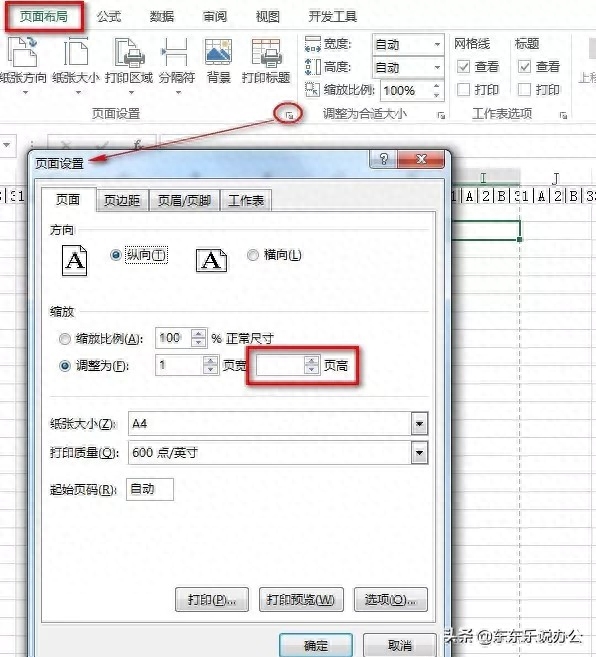Adjust 缩放比例 100 spinner in dialog
Image resolution: width=596 pixels, height=657 pixels.
pos(199,338)
